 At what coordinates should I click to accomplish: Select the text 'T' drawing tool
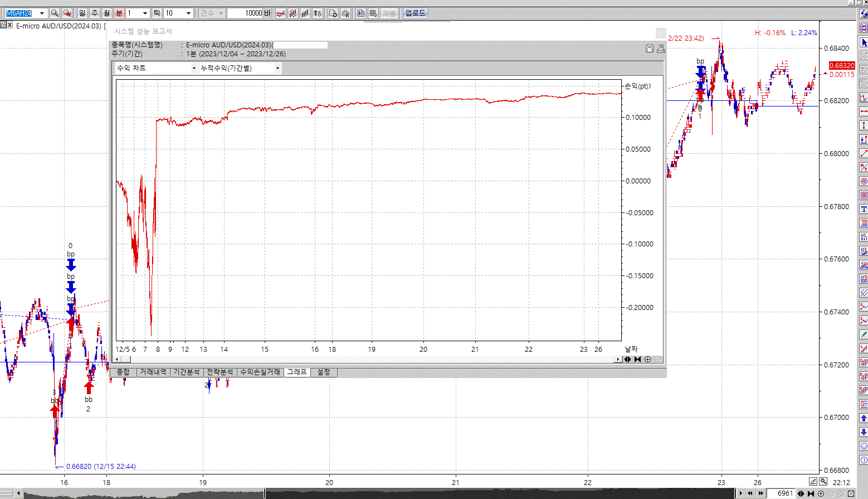pos(864,209)
